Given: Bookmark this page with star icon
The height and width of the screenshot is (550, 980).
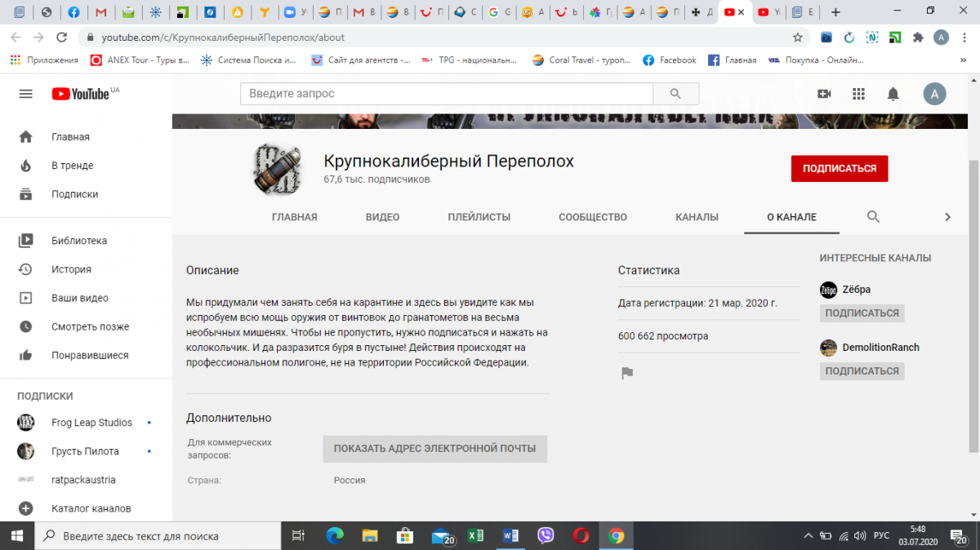Looking at the screenshot, I should coord(797,38).
